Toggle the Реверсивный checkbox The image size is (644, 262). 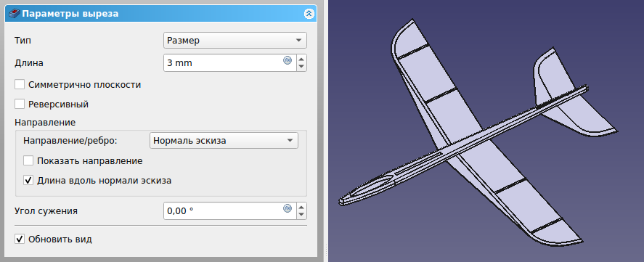coord(20,104)
